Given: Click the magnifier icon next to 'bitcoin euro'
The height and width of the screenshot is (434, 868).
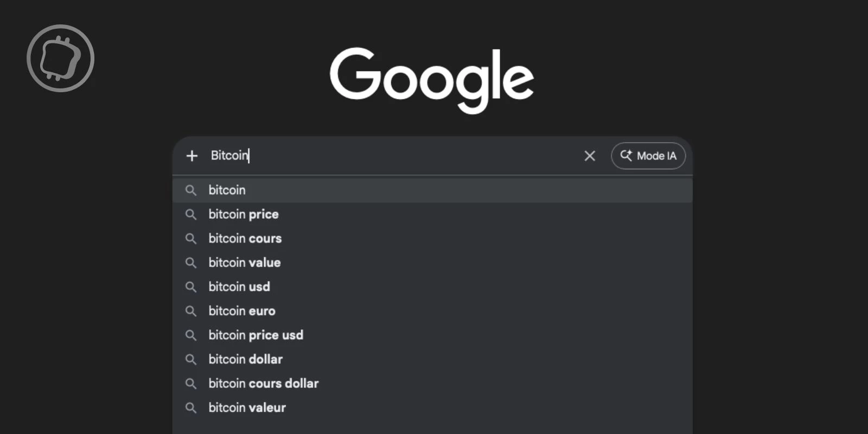Looking at the screenshot, I should [191, 311].
